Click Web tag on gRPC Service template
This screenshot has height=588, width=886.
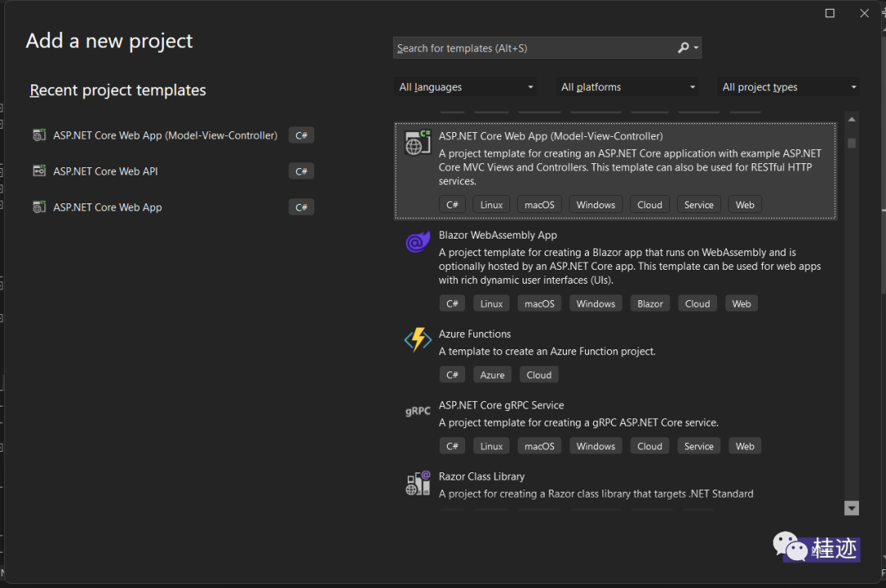(745, 445)
